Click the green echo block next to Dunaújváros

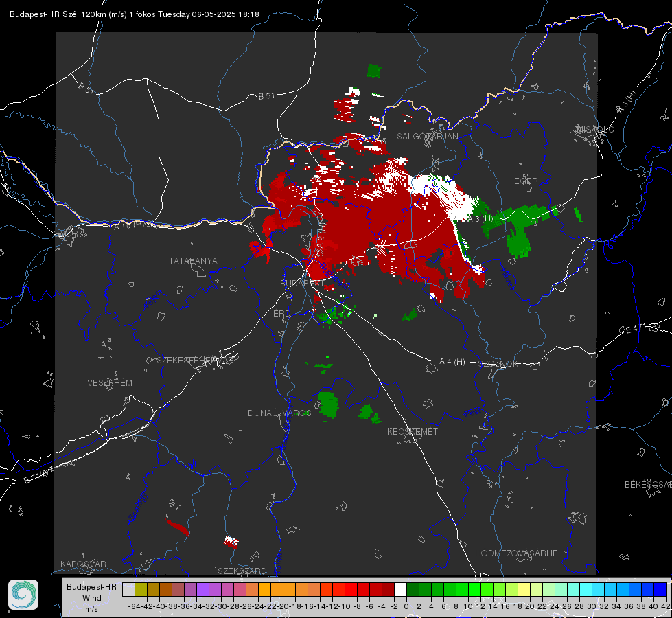coord(329,404)
